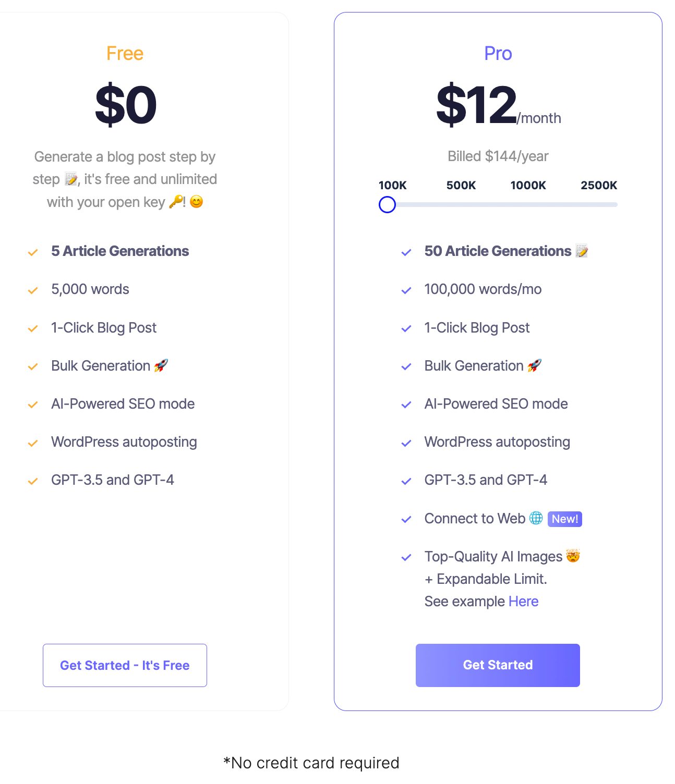Click the rocket icon in Free plan's Bulk Generation
Viewport: 675px width, 784px height.
tap(161, 365)
